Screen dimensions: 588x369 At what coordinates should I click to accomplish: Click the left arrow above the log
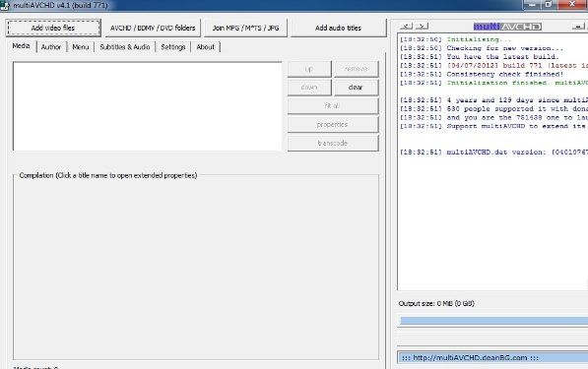pos(406,27)
